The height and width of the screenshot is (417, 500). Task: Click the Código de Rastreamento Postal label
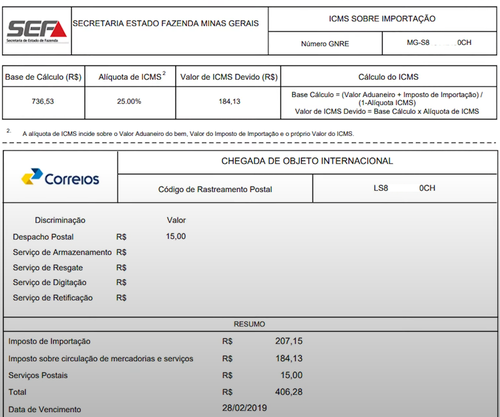tap(215, 189)
